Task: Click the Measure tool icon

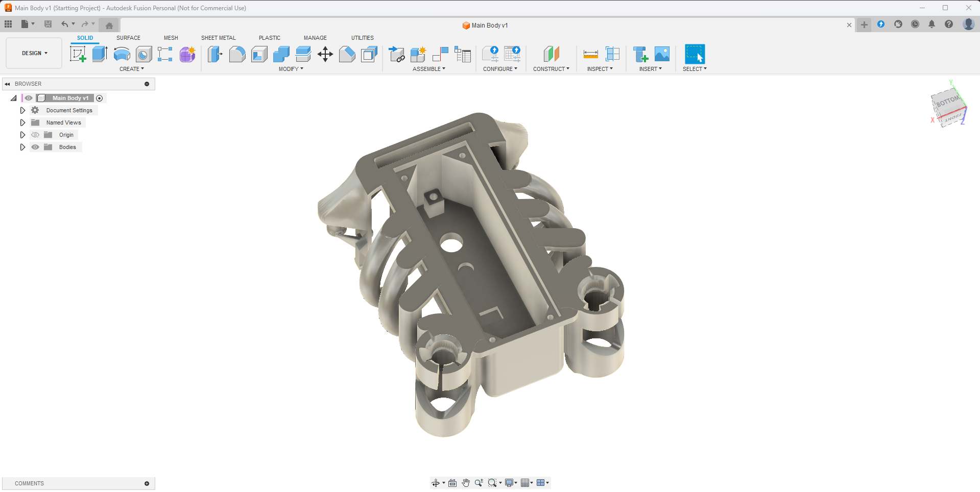Action: (x=590, y=54)
